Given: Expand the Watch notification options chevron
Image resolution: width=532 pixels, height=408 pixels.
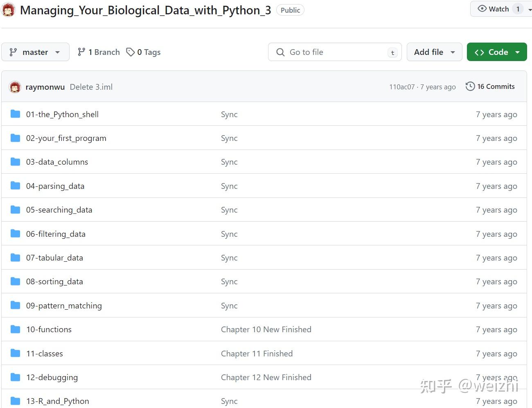Looking at the screenshot, I should (x=529, y=9).
